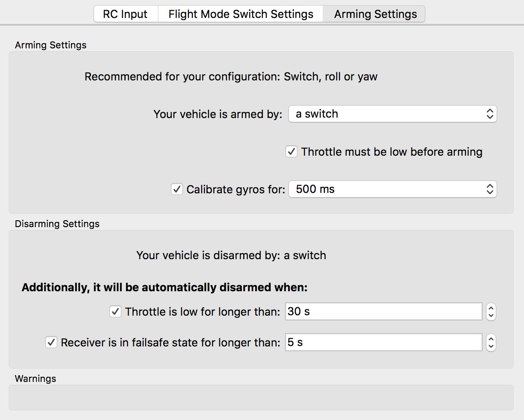Disable the receiver failsafe disarm condition
Viewport: 524px width, 420px height.
[51, 342]
